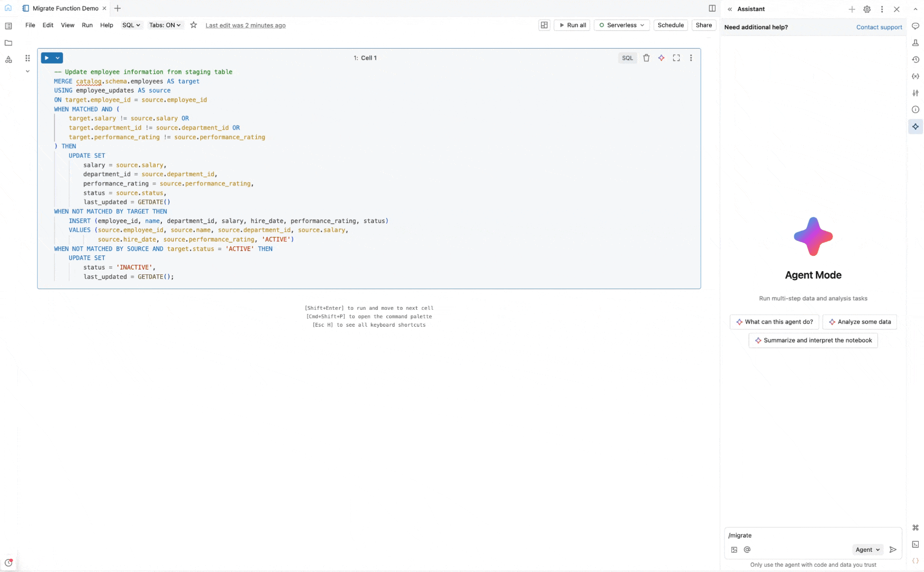Toggle the split layout view icon

(544, 25)
